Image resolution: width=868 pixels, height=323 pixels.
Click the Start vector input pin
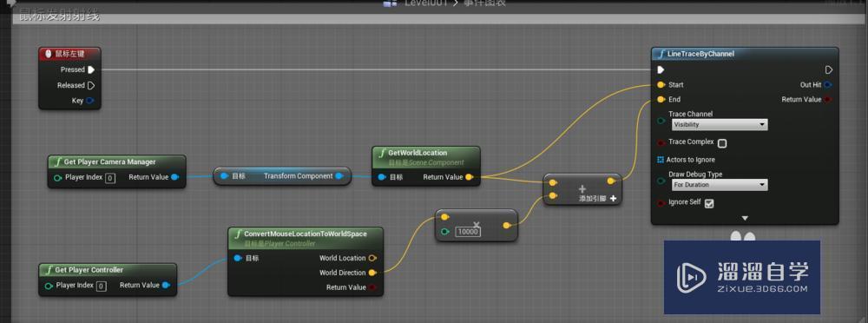661,85
